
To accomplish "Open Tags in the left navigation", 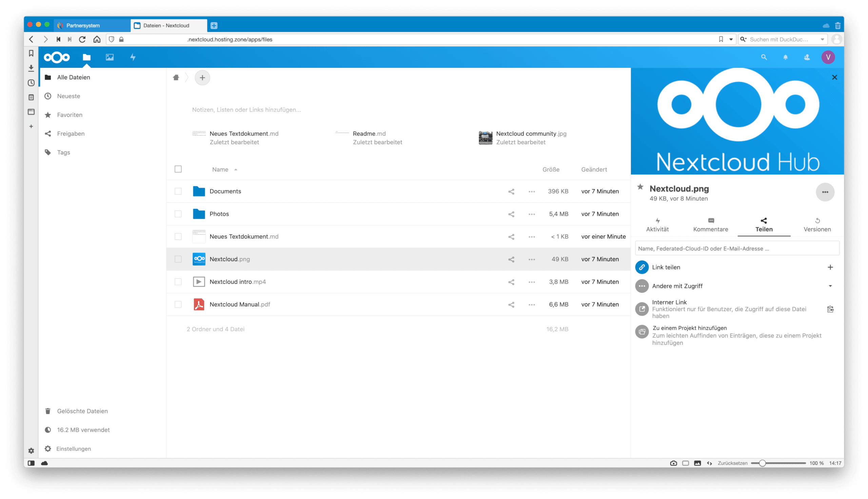I will coord(63,152).
